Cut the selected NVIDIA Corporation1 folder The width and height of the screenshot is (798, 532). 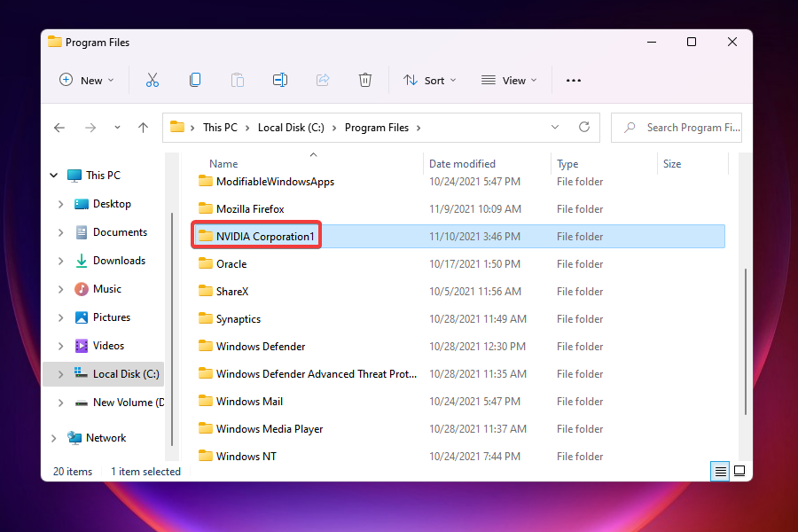click(153, 80)
